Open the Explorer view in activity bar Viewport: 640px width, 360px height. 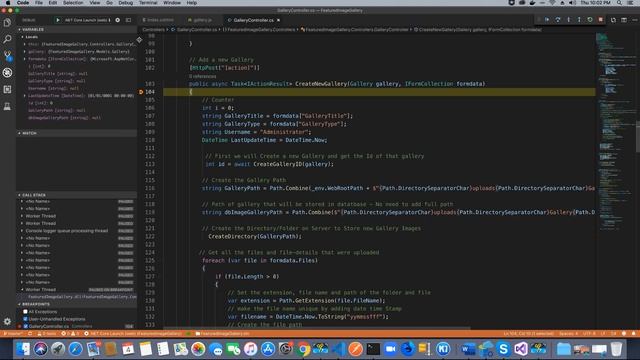tap(7, 22)
